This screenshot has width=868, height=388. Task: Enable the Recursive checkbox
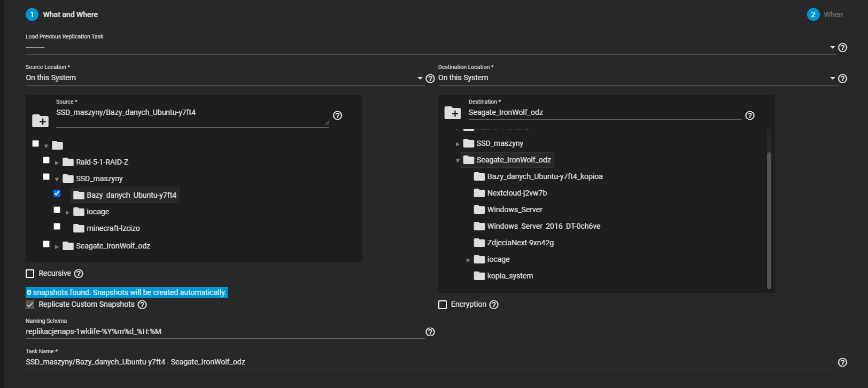tap(30, 274)
